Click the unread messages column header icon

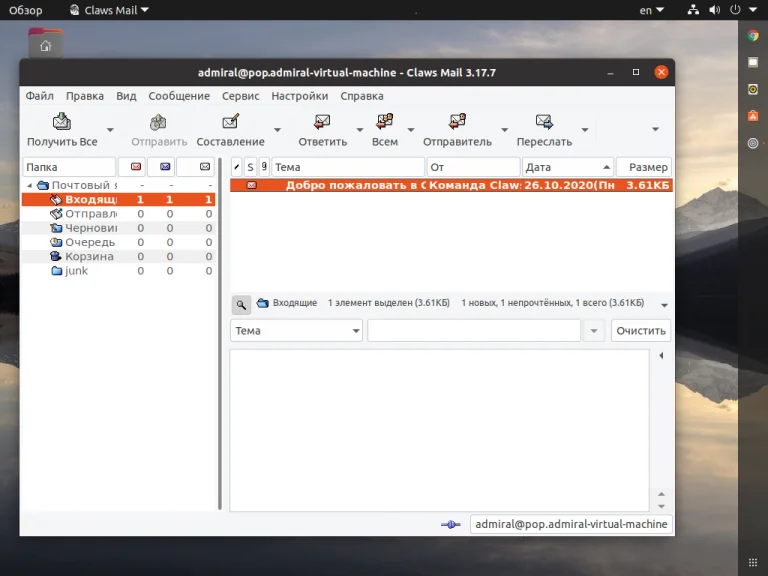point(165,167)
